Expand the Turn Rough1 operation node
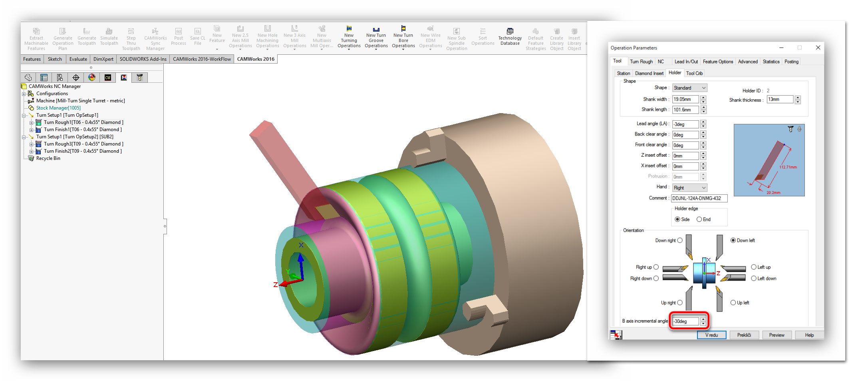 tap(31, 123)
